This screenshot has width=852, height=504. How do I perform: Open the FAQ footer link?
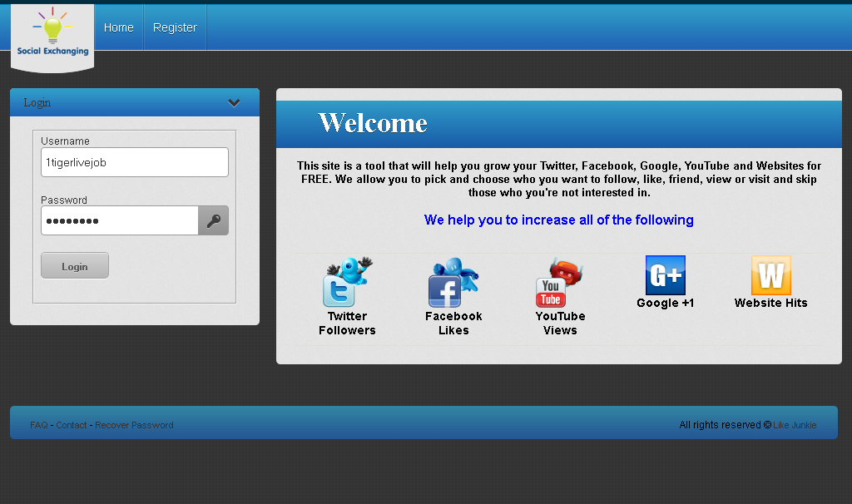38,425
